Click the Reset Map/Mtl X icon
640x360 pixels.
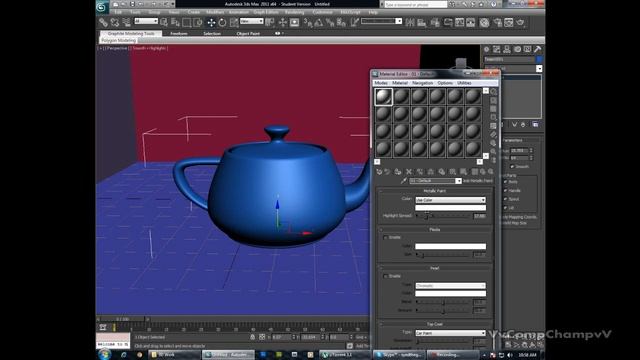[409, 172]
